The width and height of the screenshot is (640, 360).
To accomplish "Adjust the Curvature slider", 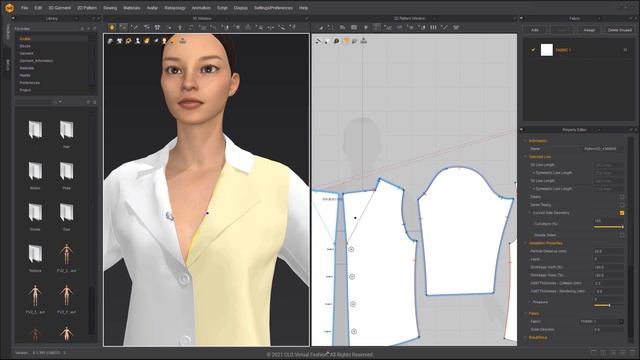I will tap(608, 227).
